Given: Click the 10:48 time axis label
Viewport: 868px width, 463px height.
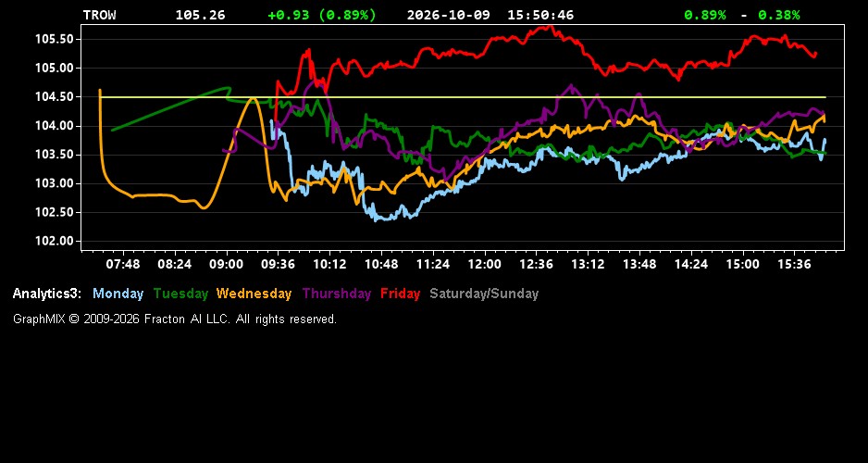Looking at the screenshot, I should [381, 265].
